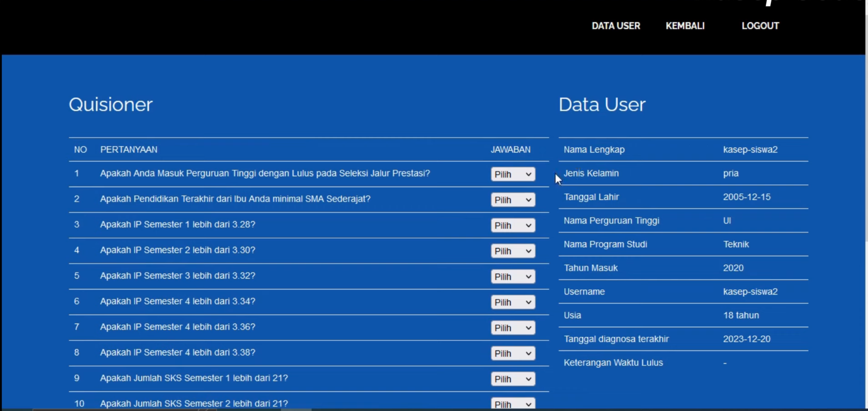This screenshot has width=868, height=411.
Task: Click the Username value kasep-siswa2
Action: click(750, 292)
